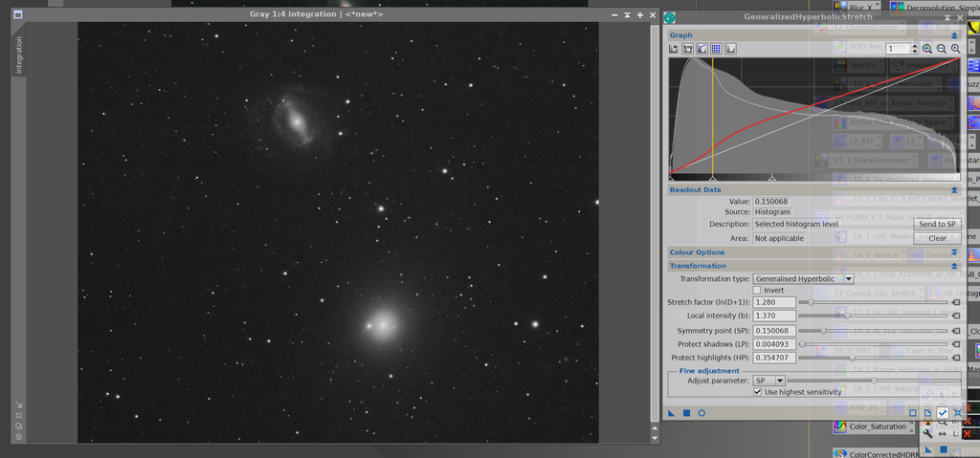This screenshot has height=458, width=980.
Task: Click the square window icon at GHS dialog bottom
Action: coord(913,413)
